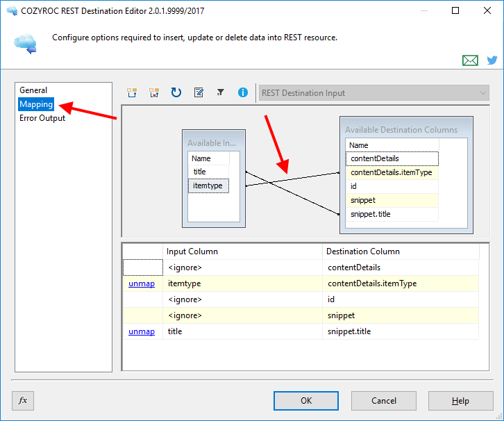Select the General page
This screenshot has height=421, width=504.
point(33,90)
